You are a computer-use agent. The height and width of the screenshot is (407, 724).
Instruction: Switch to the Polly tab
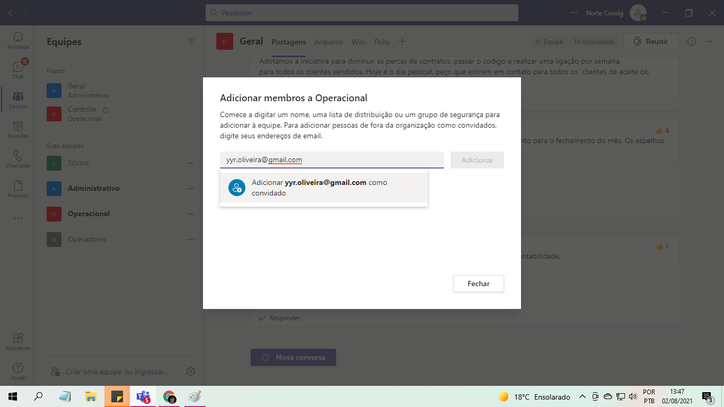[382, 42]
